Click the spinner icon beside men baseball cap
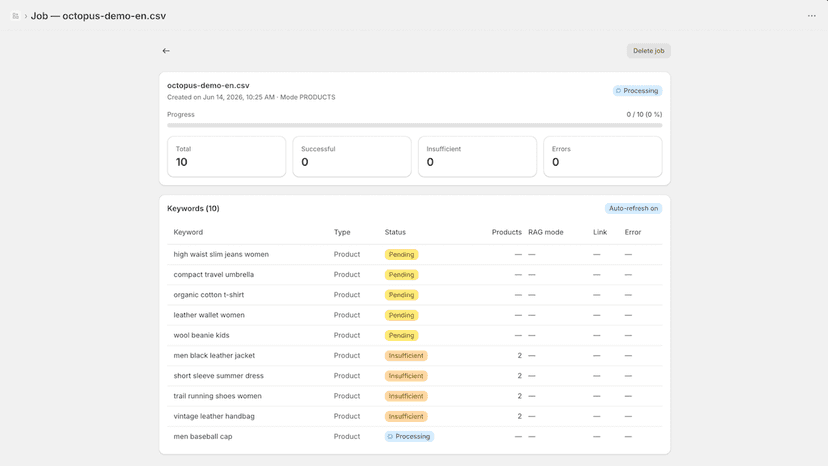Screen dimensions: 828x466 pyautogui.click(x=390, y=436)
